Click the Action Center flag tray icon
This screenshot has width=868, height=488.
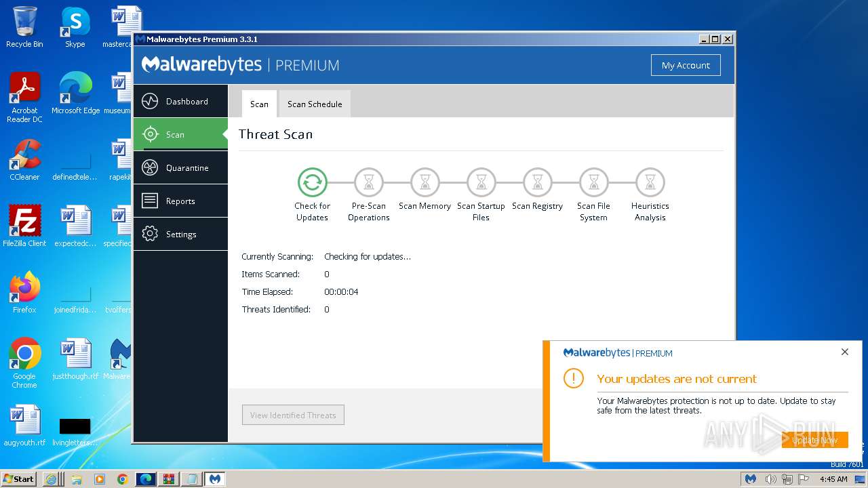coord(805,479)
